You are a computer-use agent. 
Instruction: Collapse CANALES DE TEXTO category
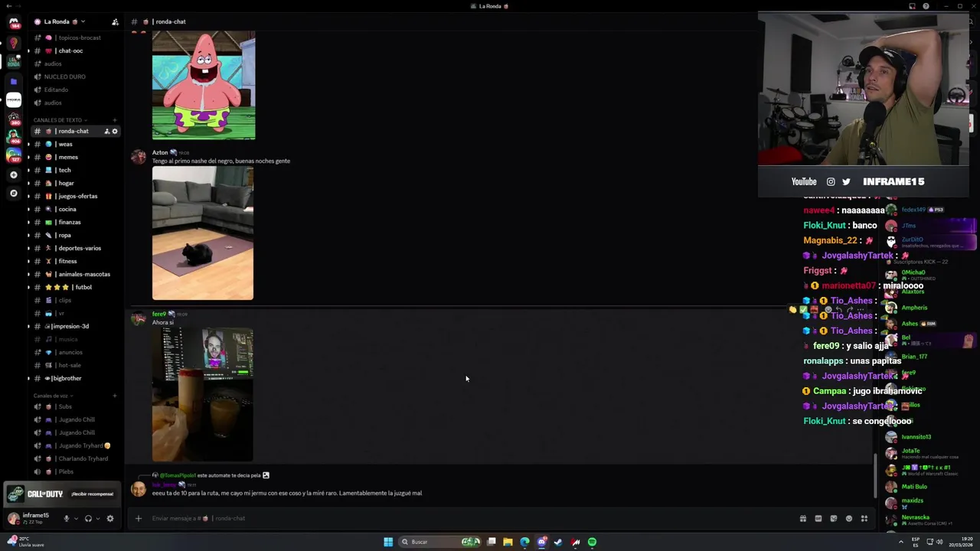pyautogui.click(x=60, y=120)
